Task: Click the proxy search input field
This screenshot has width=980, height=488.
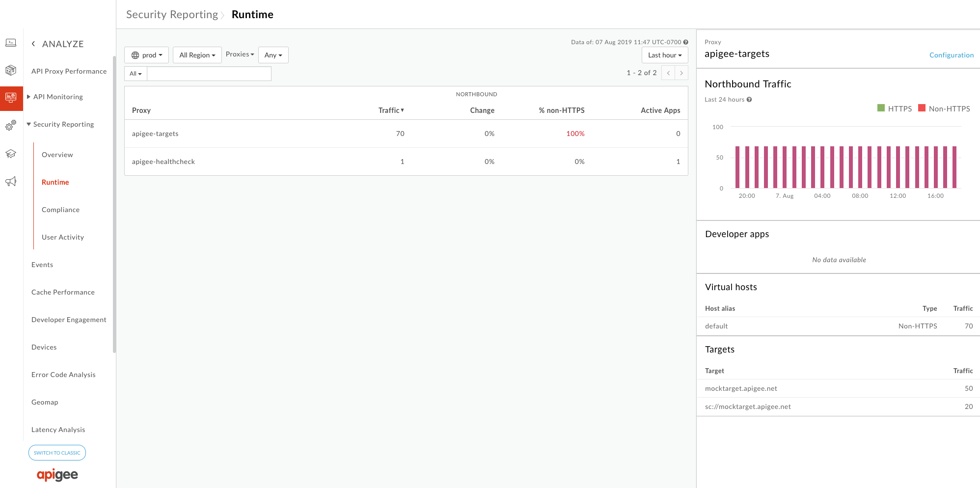Action: click(x=209, y=74)
